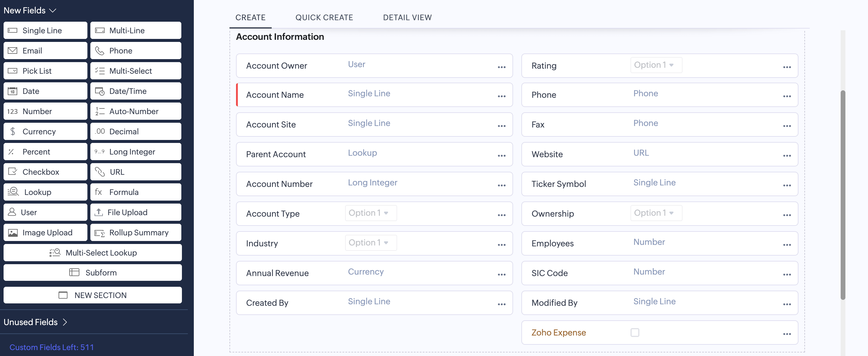
Task: Switch to the DETAIL VIEW tab
Action: point(407,17)
